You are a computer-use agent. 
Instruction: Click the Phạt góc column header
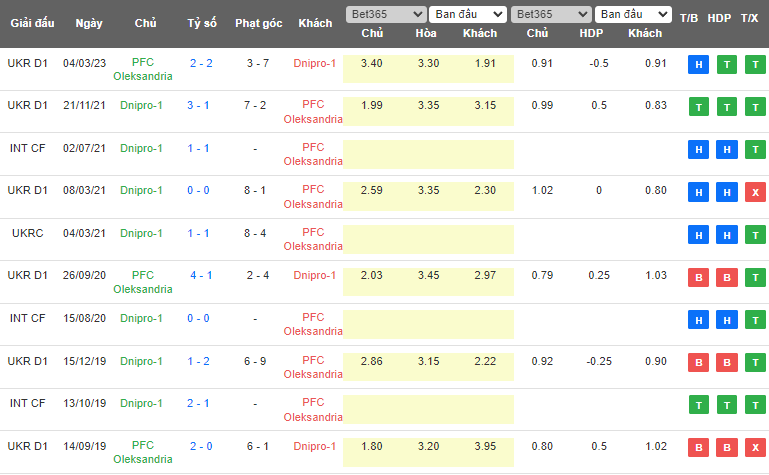(x=257, y=23)
